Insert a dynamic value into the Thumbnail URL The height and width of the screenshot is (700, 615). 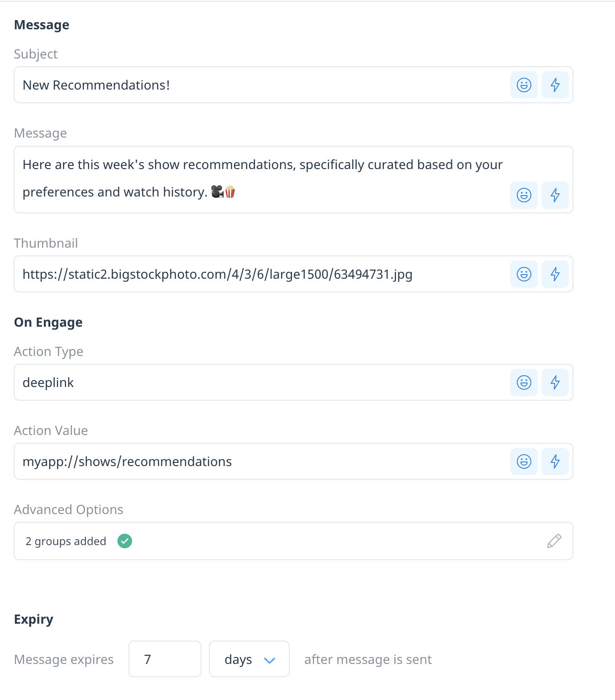(x=555, y=274)
